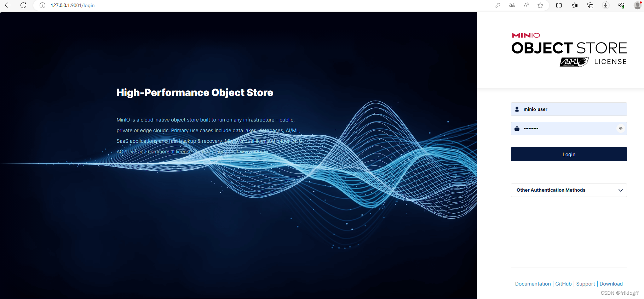The width and height of the screenshot is (644, 299).
Task: Click the address bar URL 127.0.0.1:9001/login
Action: [x=73, y=5]
